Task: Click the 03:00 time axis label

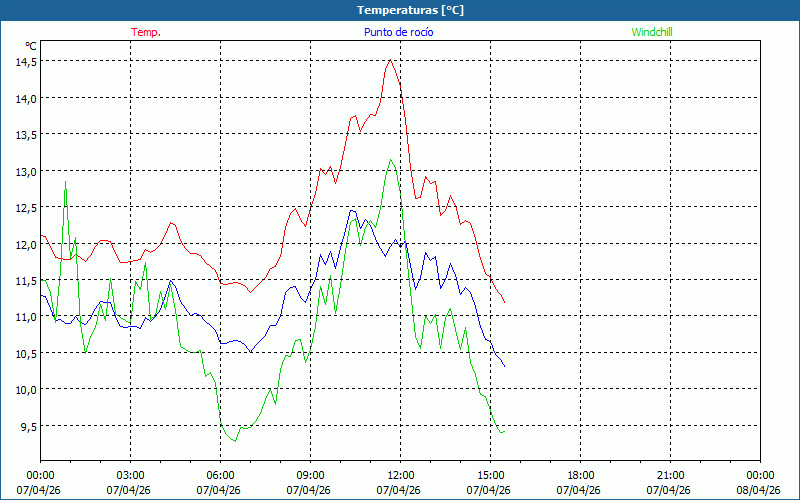Action: [131, 475]
